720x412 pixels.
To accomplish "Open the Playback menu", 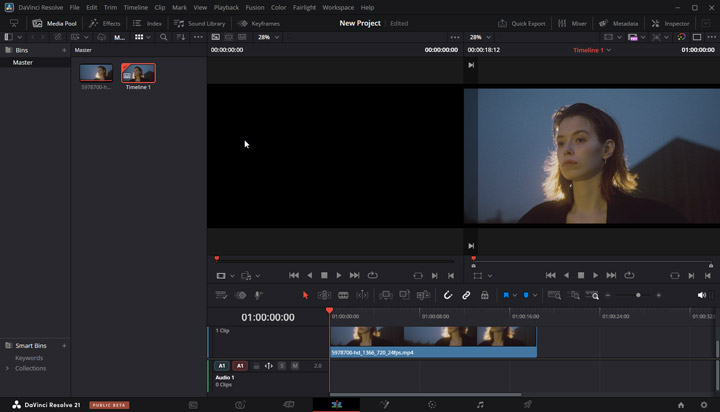I will (x=226, y=7).
